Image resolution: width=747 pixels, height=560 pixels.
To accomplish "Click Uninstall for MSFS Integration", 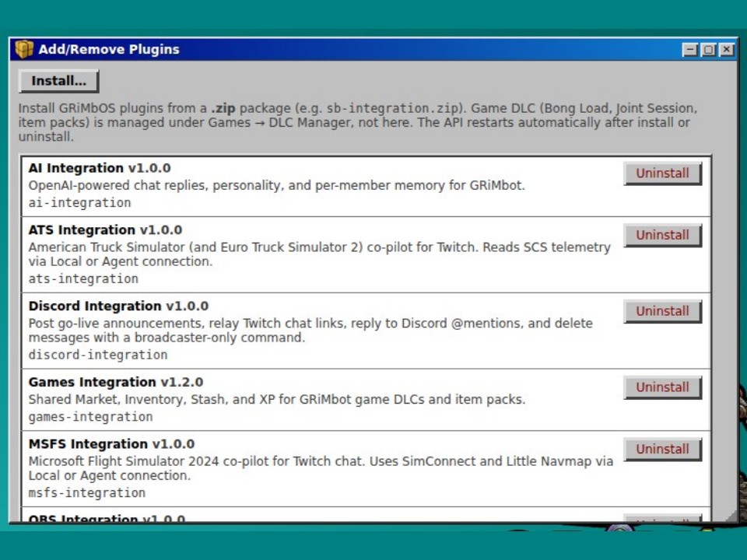I will 663,450.
